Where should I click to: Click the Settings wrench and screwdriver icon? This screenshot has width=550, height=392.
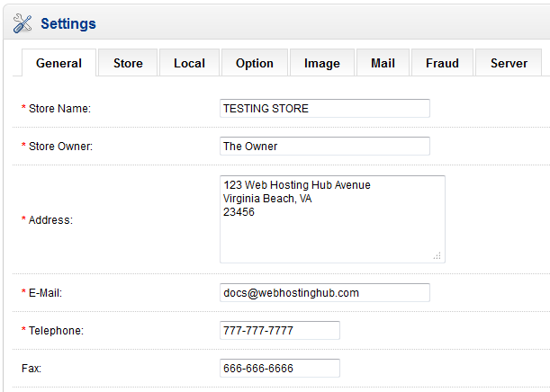click(x=23, y=24)
